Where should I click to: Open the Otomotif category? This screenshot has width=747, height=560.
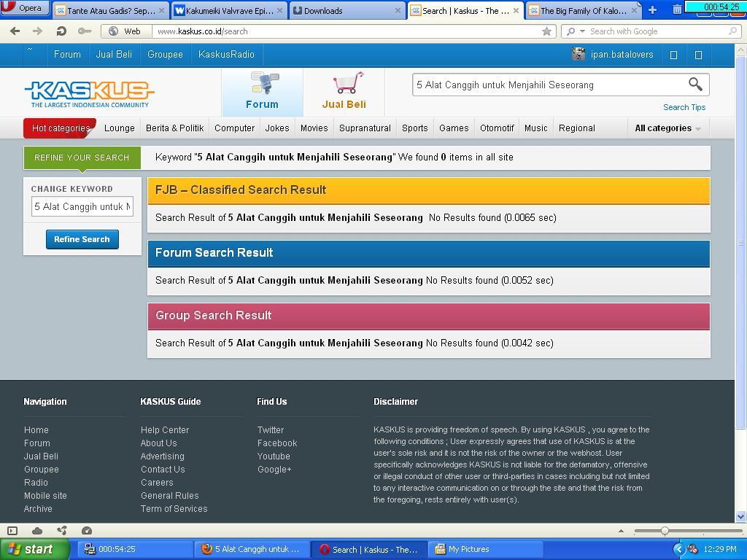(x=497, y=128)
